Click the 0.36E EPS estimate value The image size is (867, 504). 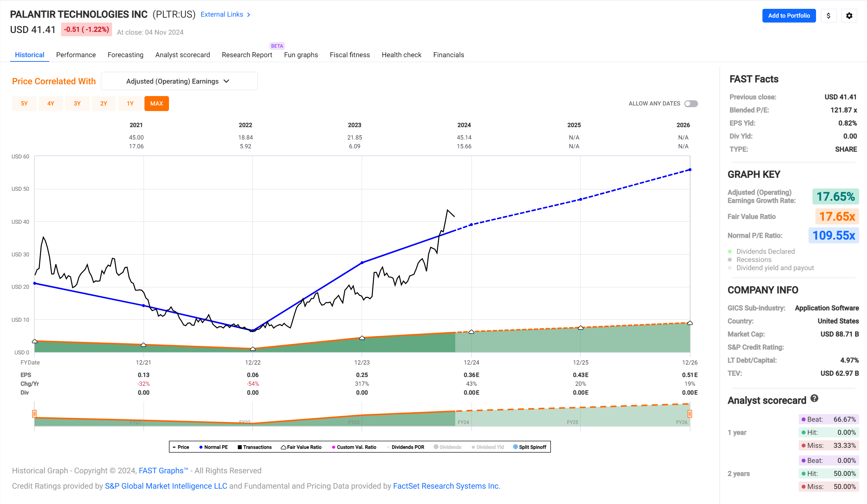471,375
